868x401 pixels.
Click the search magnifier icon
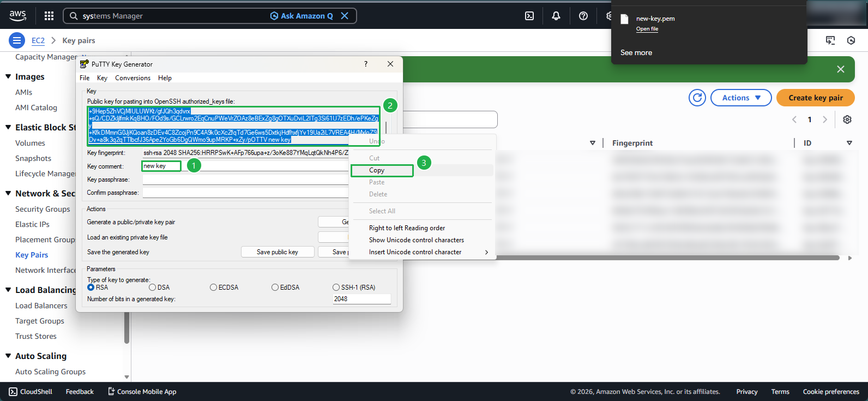[x=74, y=16]
